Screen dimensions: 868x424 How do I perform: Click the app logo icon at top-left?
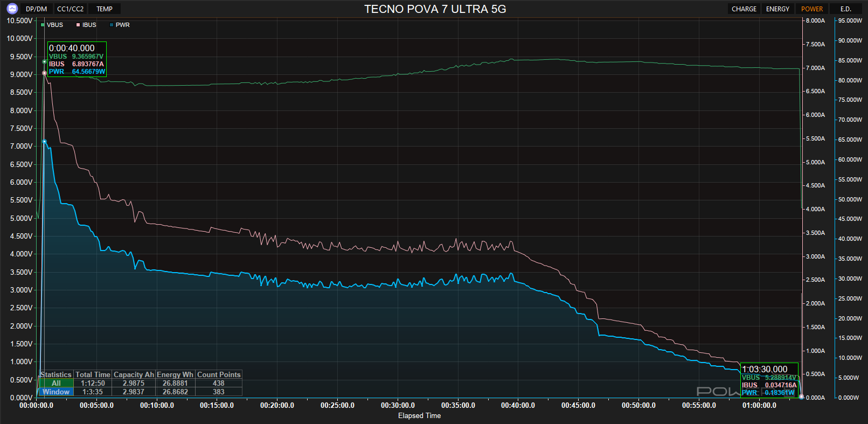click(12, 9)
